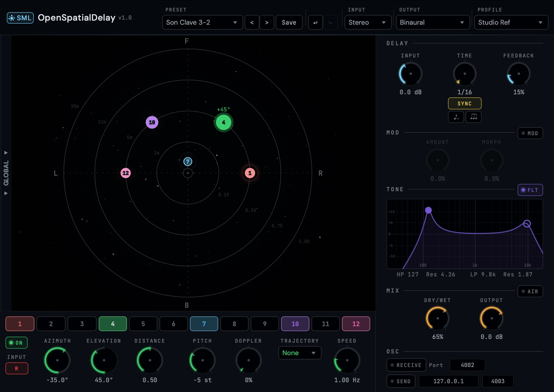Open the Trajectory None dropdown
554x392 pixels.
pyautogui.click(x=300, y=353)
